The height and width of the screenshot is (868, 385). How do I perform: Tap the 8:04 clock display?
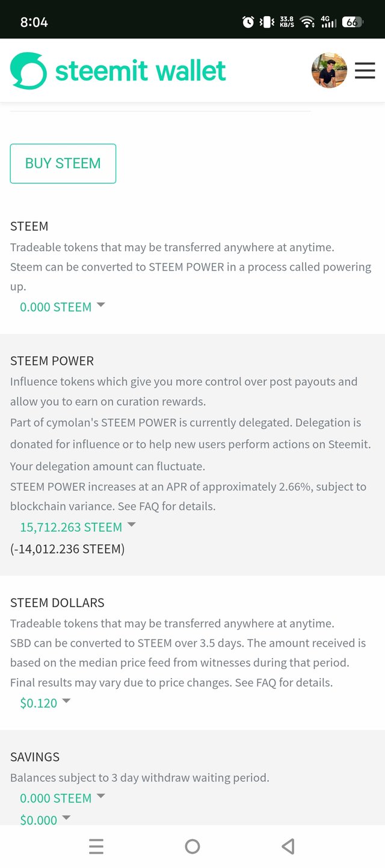point(34,22)
